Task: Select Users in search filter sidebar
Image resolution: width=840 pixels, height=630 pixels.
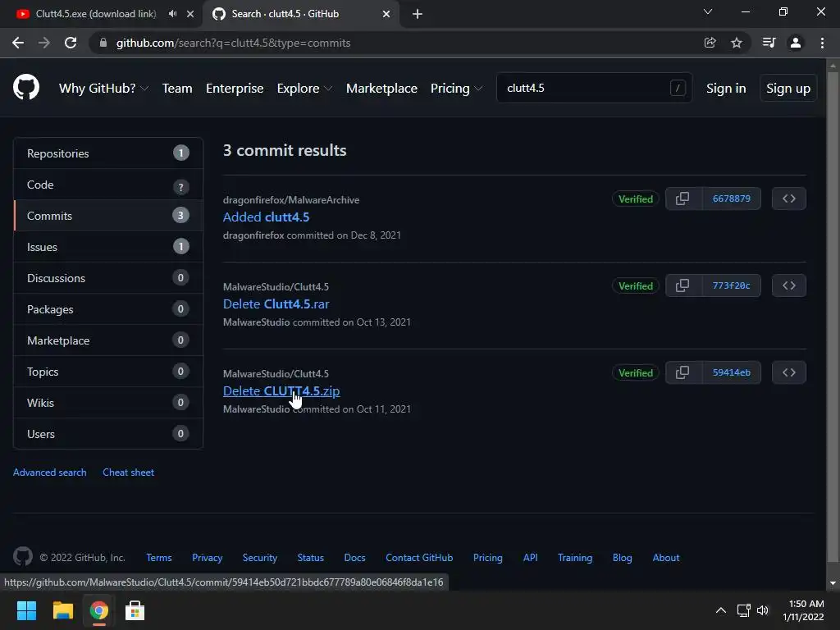Action: pos(108,433)
